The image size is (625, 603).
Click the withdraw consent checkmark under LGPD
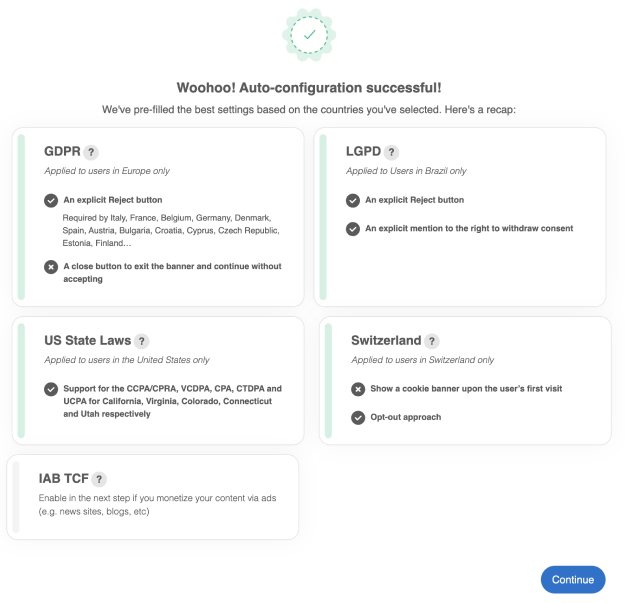tap(353, 229)
